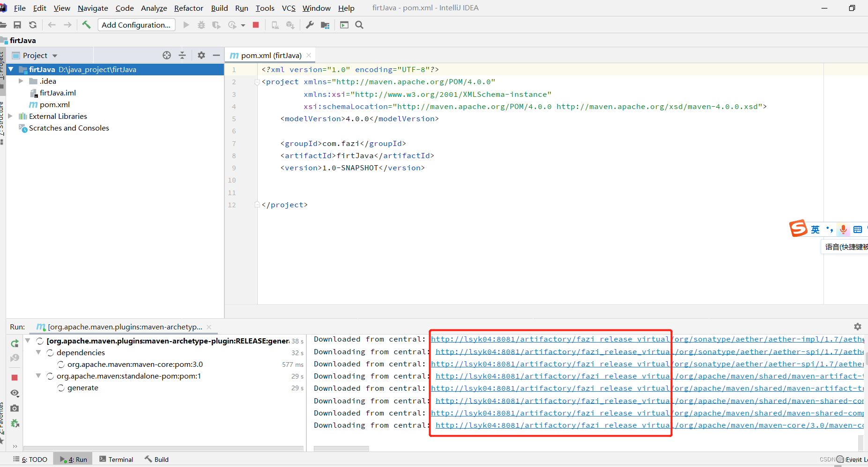This screenshot has width=868, height=467.
Task: Collapse the maven-archetype-plugin run node
Action: click(x=28, y=341)
